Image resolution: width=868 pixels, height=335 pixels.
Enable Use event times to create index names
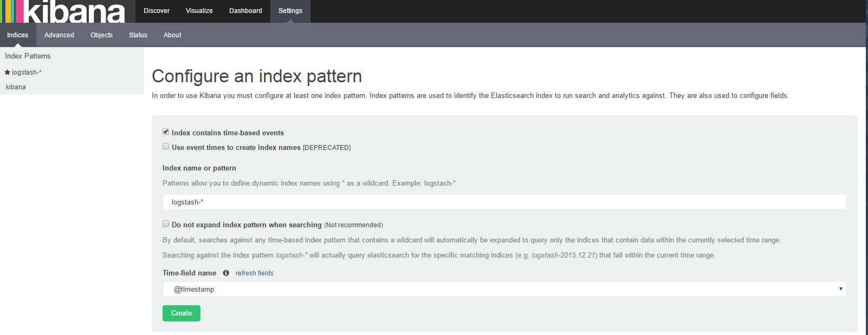point(166,147)
